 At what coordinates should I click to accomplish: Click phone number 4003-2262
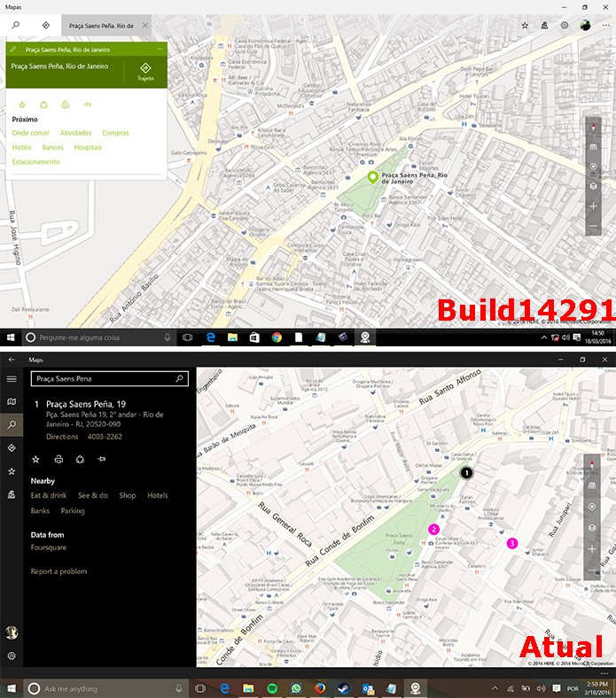(105, 437)
